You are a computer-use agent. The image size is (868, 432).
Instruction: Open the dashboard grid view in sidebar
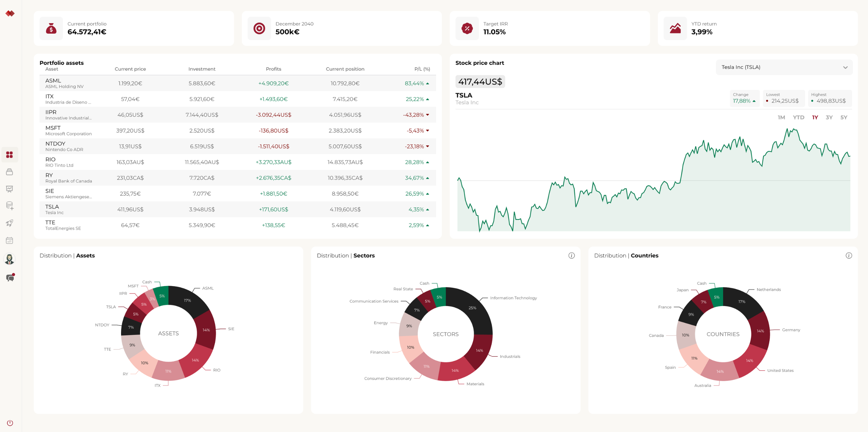(9, 155)
